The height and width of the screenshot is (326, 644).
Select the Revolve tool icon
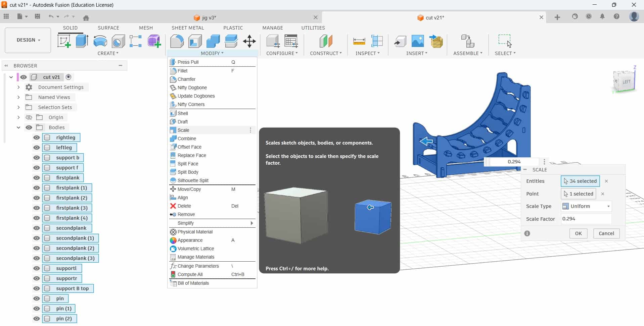tap(100, 41)
